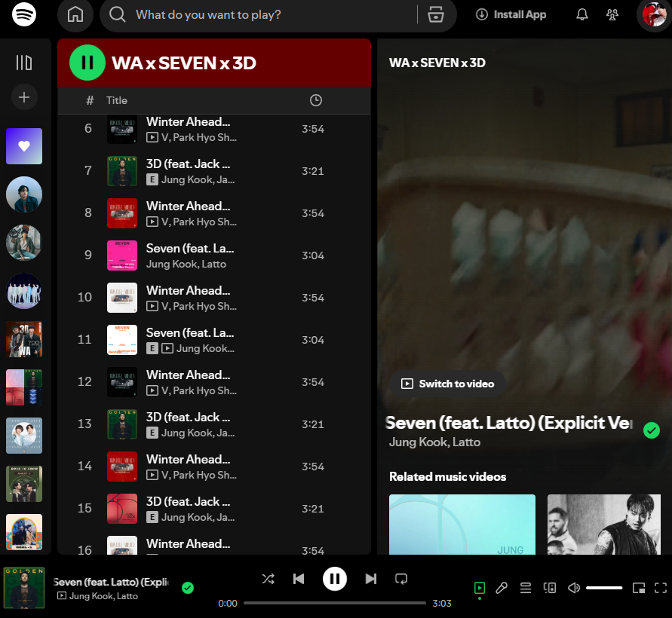Image resolution: width=672 pixels, height=618 pixels.
Task: Open the Liked Songs playlist
Action: [x=24, y=146]
